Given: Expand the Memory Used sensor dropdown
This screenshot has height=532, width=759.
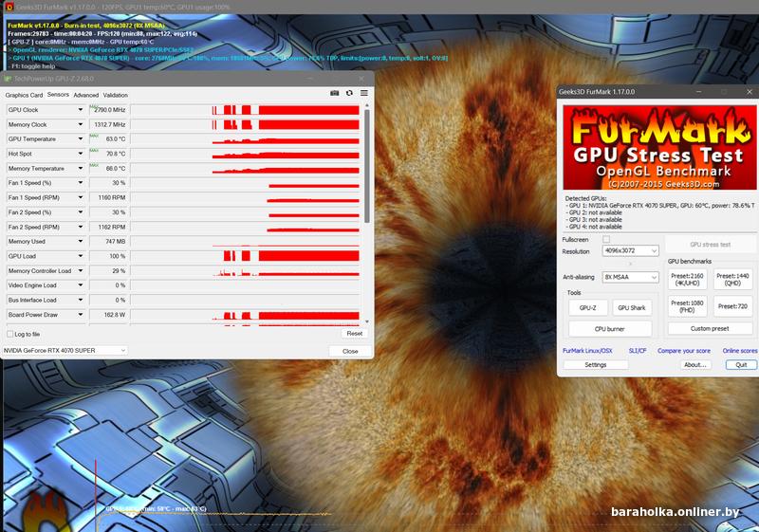Looking at the screenshot, I should [x=81, y=241].
